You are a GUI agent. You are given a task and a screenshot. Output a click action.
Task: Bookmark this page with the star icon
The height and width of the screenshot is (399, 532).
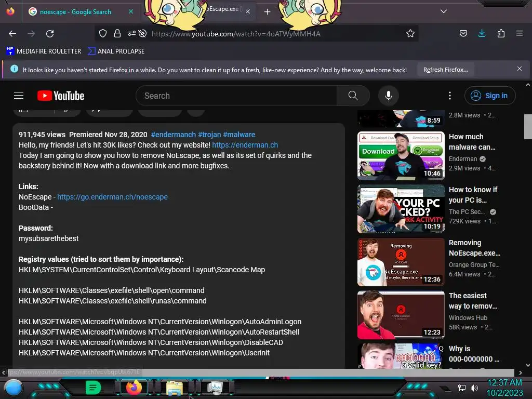pos(410,33)
